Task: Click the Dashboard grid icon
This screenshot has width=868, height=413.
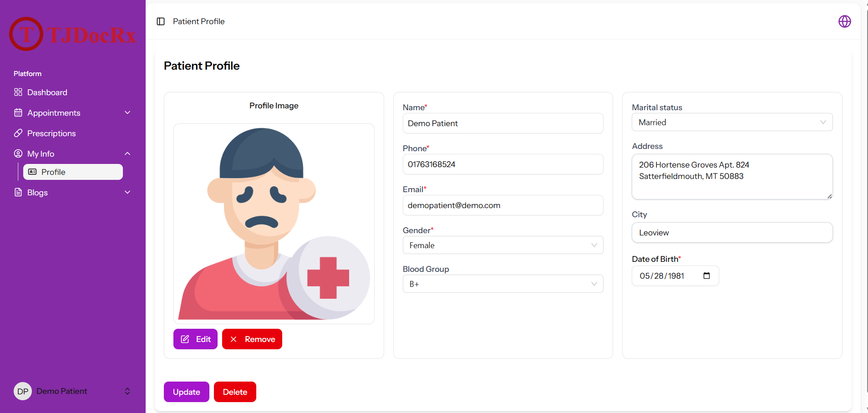Action: [x=18, y=92]
